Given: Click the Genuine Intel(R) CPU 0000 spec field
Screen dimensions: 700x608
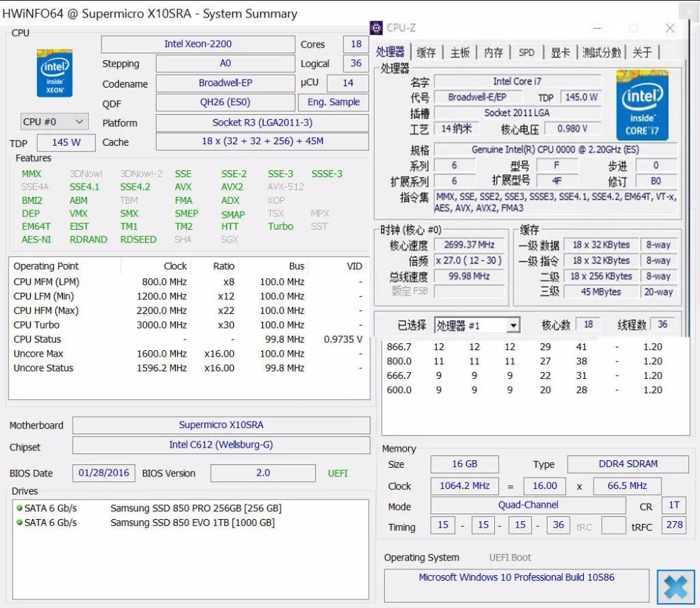Looking at the screenshot, I should click(555, 150).
